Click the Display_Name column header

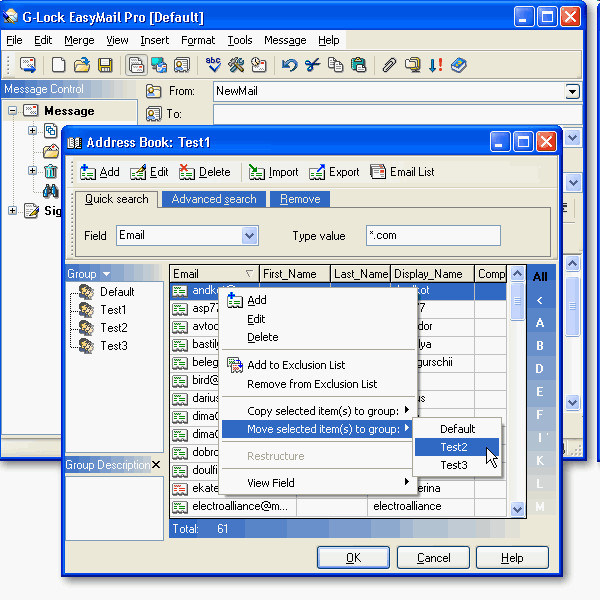click(432, 274)
